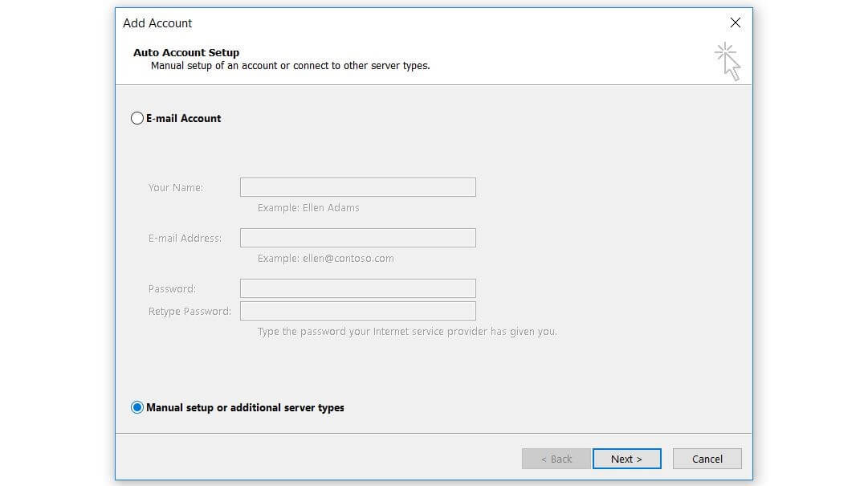This screenshot has width=868, height=486.
Task: Click the Next button
Action: tap(626, 459)
